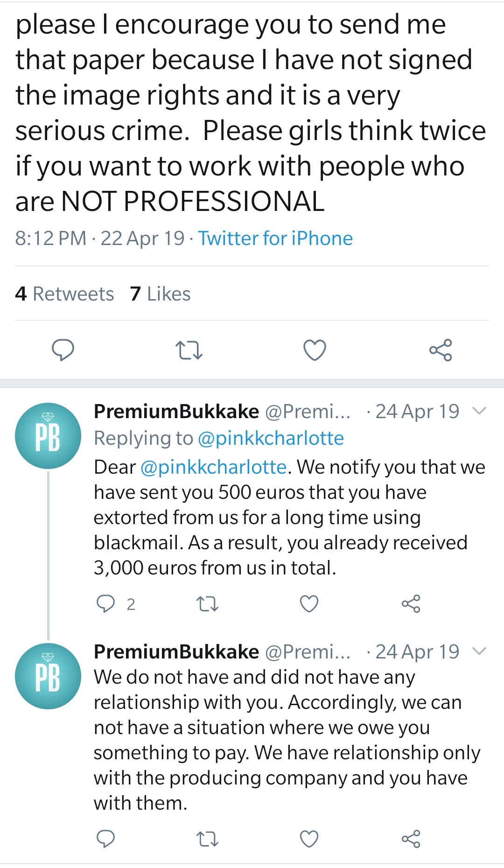Open @pinkkcharlotte in Replying to line
The height and width of the screenshot is (868, 504).
click(x=271, y=438)
